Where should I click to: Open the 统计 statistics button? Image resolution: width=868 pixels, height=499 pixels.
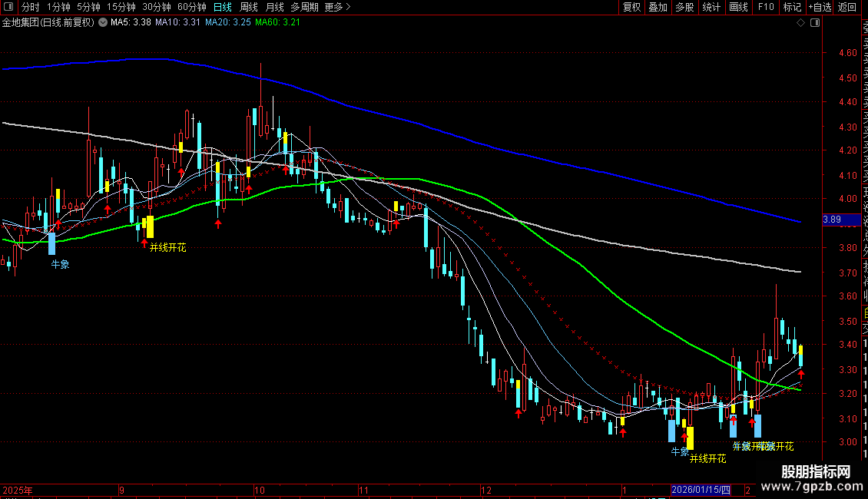(x=711, y=7)
